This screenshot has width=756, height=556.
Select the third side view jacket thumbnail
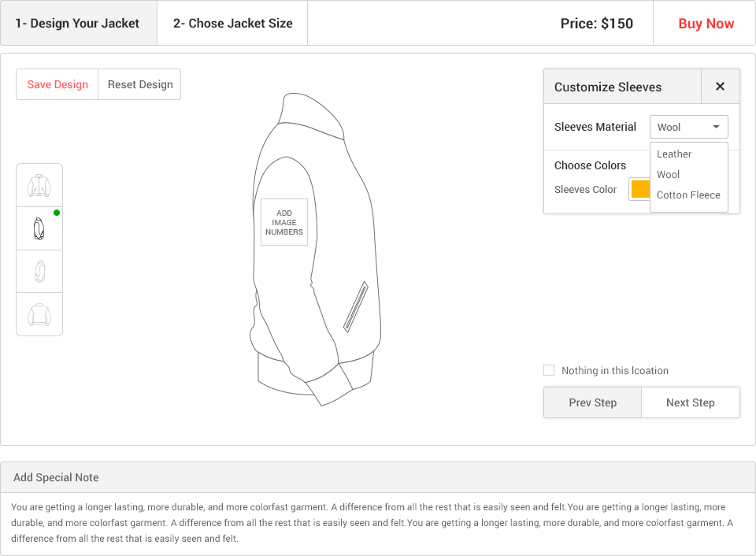[39, 271]
